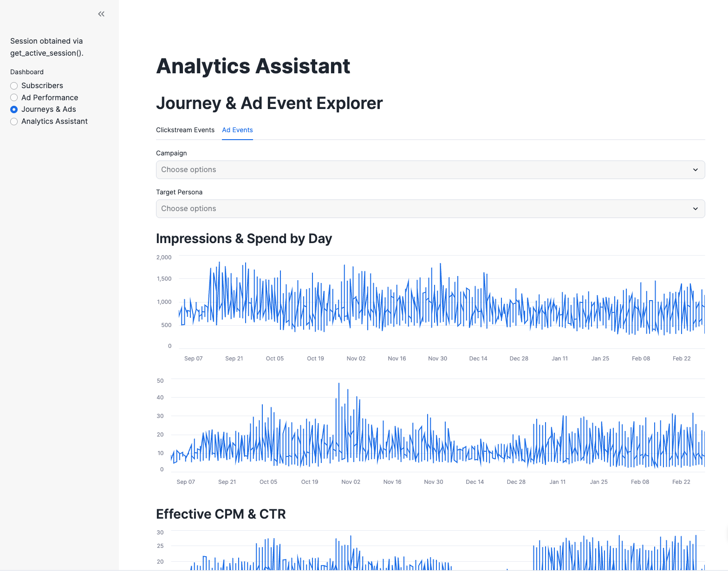Open the Clickstream Events tab
The height and width of the screenshot is (572, 728).
pyautogui.click(x=185, y=130)
